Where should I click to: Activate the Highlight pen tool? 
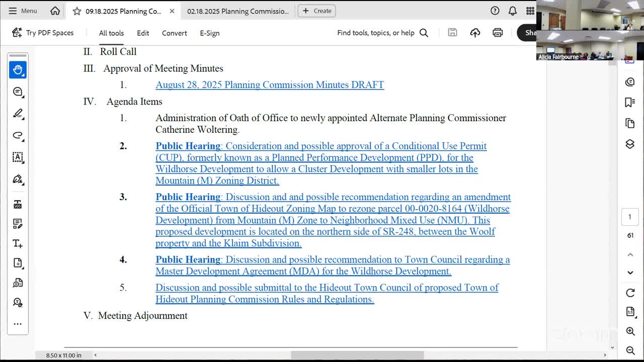[18, 114]
